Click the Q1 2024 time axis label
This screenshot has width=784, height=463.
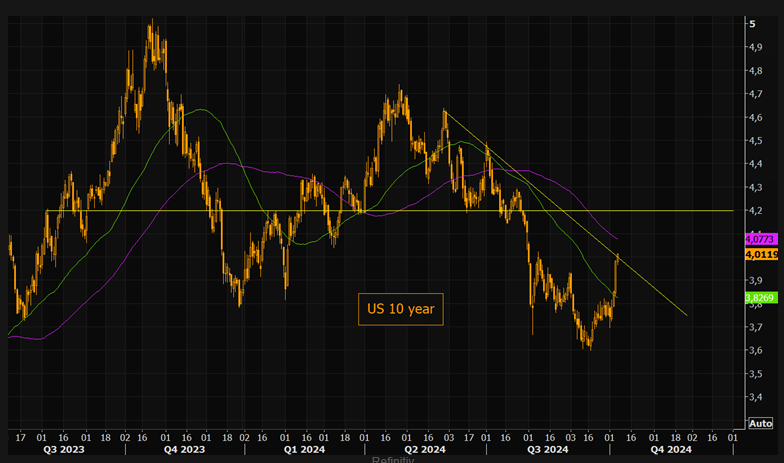point(304,451)
